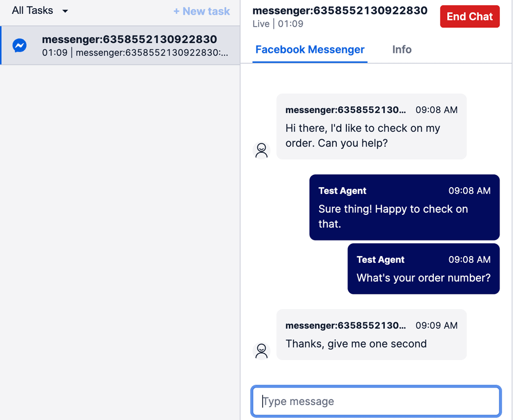The image size is (514, 420).
Task: Select the Facebook Messenger tab
Action: pyautogui.click(x=309, y=49)
